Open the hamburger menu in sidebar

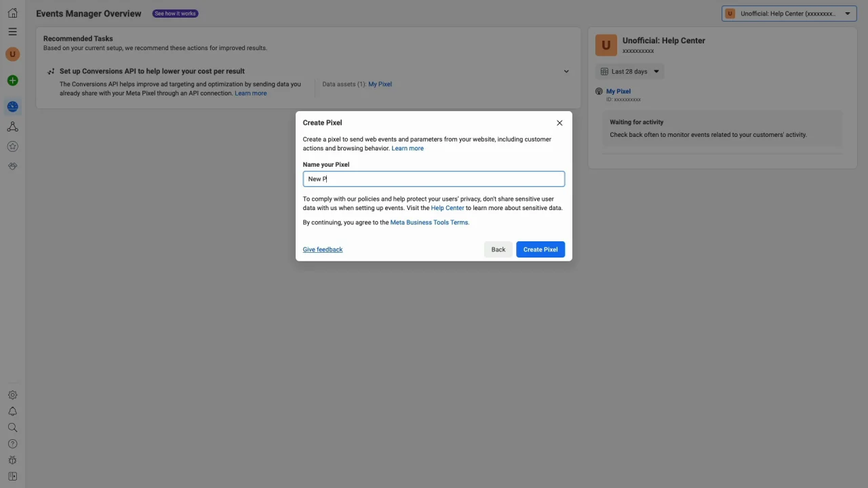click(x=12, y=31)
